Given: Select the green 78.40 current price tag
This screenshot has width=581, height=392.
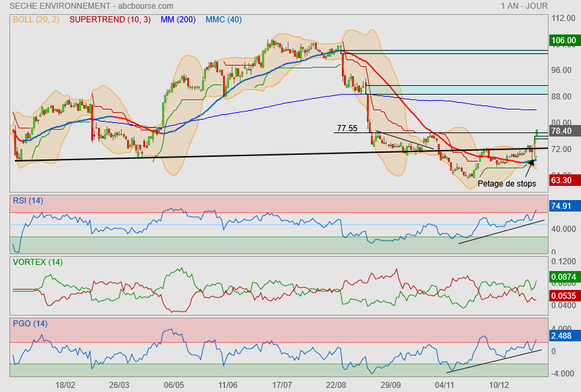Looking at the screenshot, I should pyautogui.click(x=562, y=131).
